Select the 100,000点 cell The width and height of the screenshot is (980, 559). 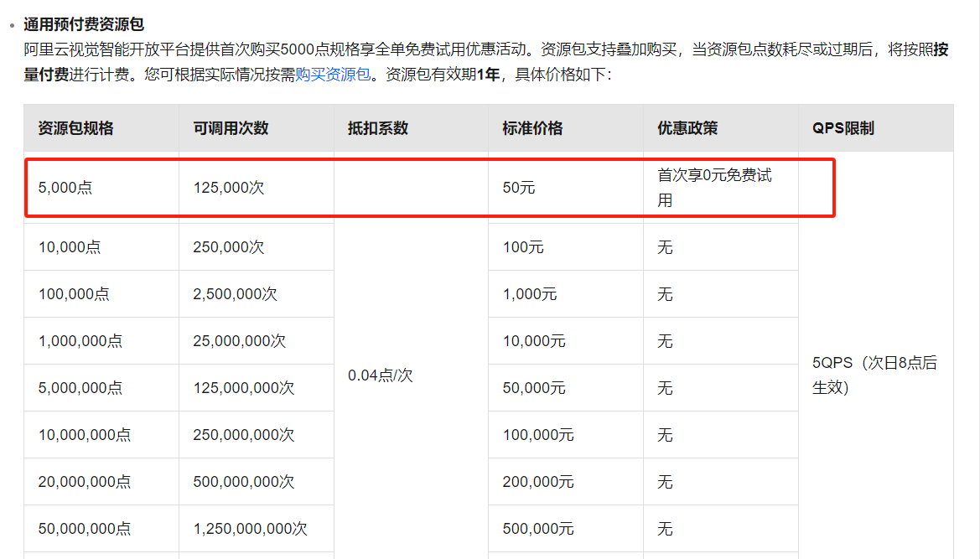point(101,293)
